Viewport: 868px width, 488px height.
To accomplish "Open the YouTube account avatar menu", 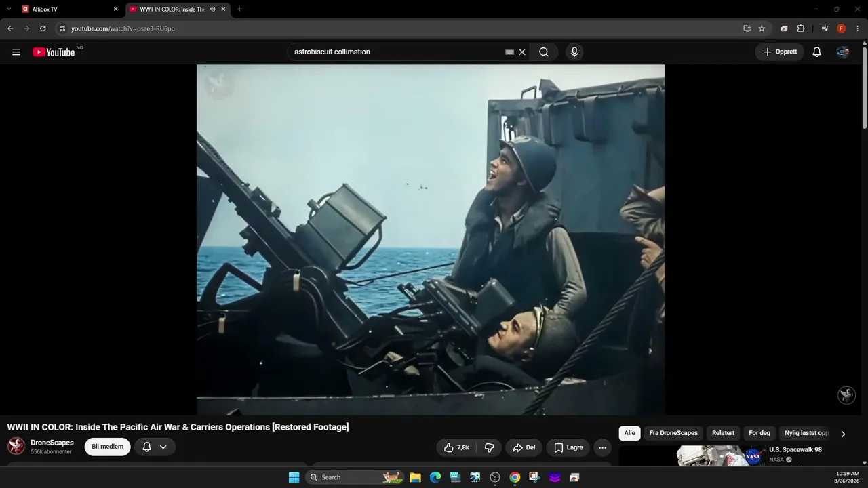I will [843, 52].
